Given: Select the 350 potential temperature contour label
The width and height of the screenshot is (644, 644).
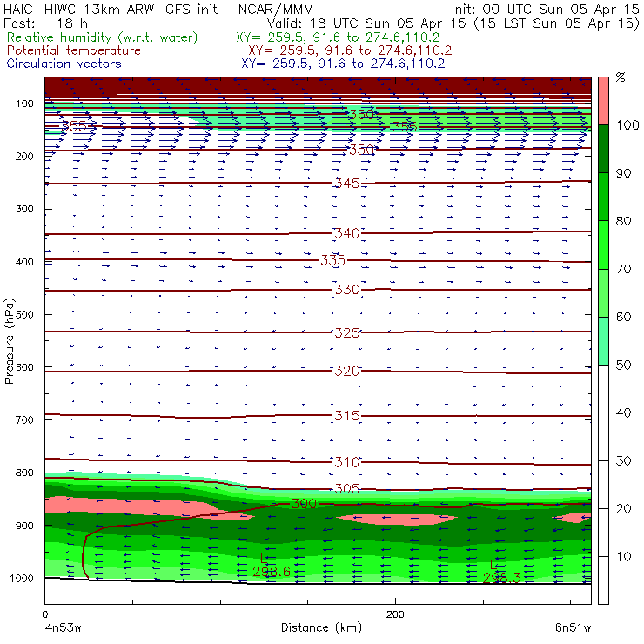Looking at the screenshot, I should click(361, 150).
